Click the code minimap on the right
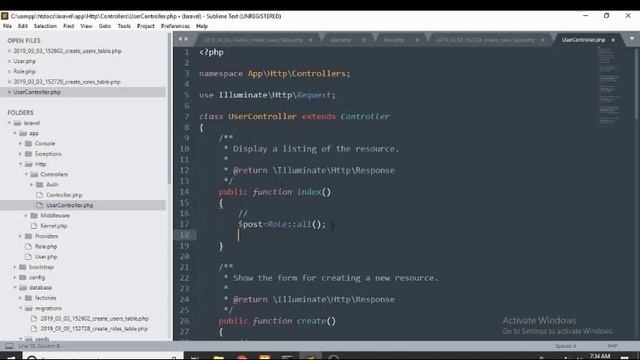640x360 pixels. pos(609,86)
